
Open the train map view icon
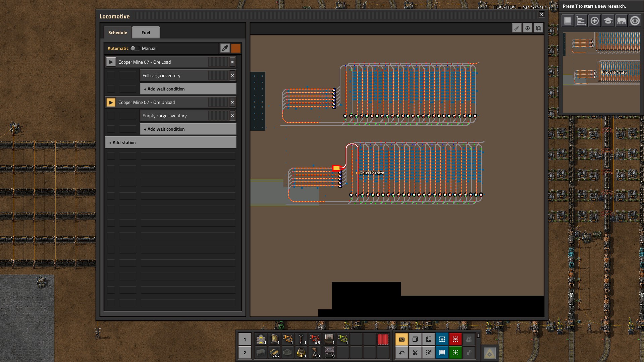pyautogui.click(x=538, y=28)
